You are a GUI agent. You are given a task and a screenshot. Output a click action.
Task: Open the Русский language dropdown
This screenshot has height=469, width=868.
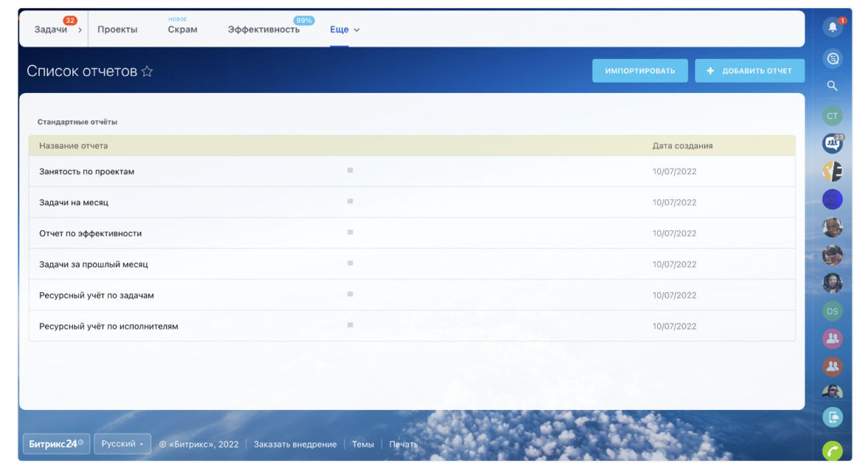tap(122, 444)
